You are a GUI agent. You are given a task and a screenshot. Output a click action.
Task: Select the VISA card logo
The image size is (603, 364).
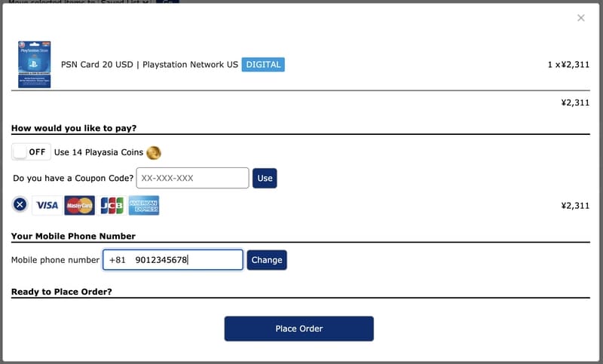[x=47, y=205]
